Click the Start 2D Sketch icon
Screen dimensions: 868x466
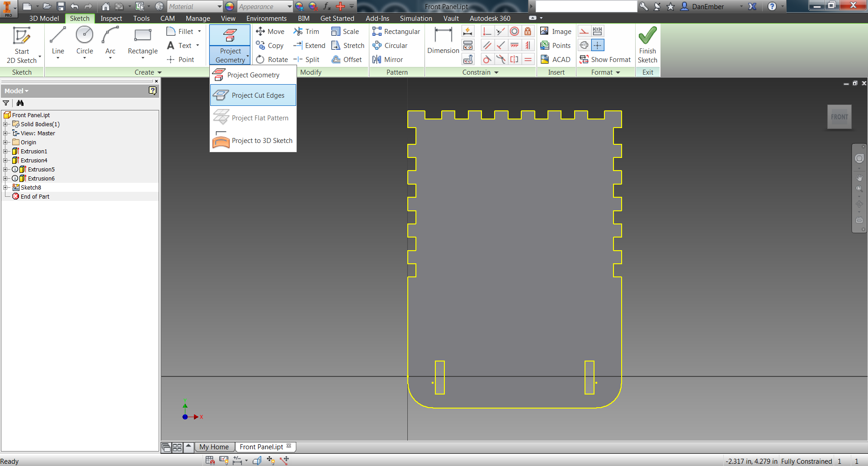click(x=21, y=36)
